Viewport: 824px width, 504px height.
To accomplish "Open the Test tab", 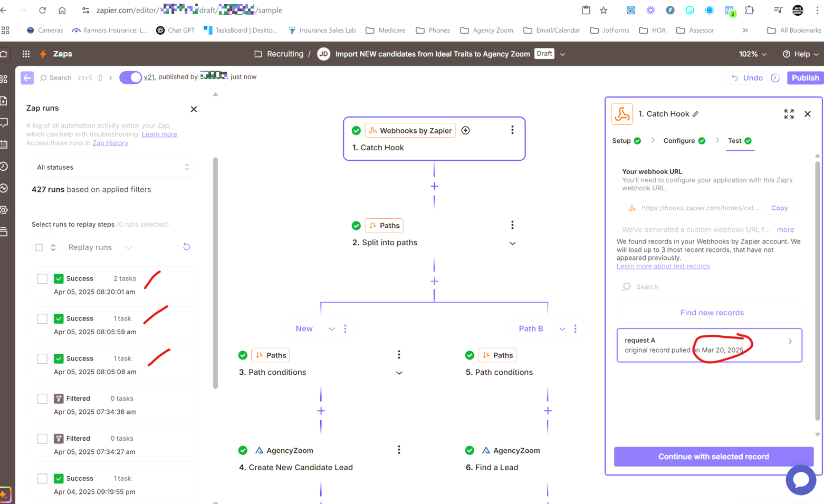I will [740, 141].
